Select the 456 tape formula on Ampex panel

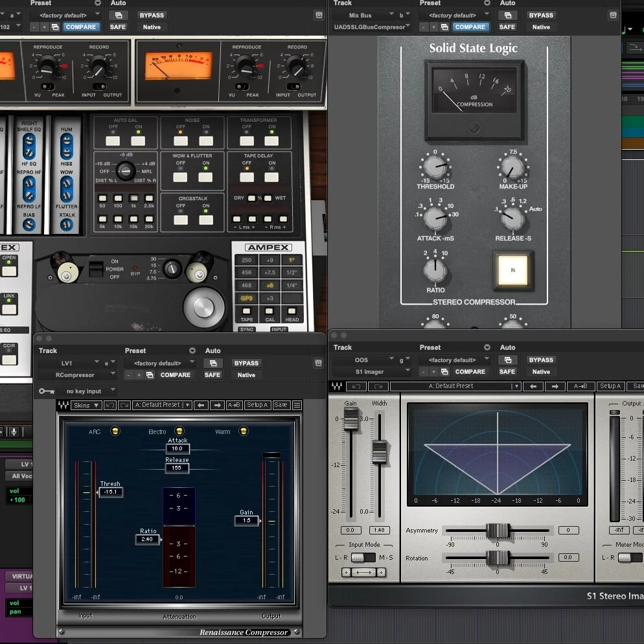click(x=246, y=272)
